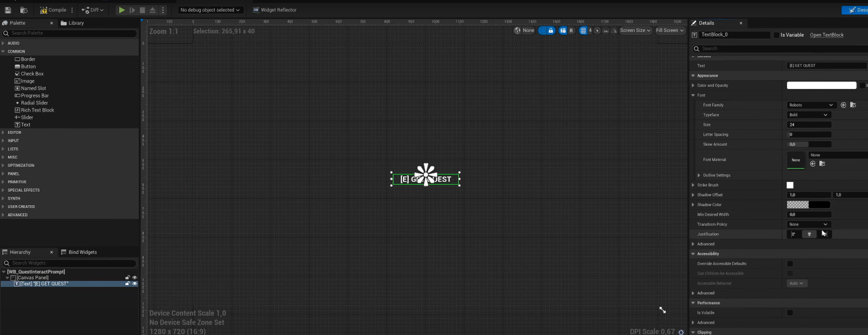Open the DPI Scale settings gear
This screenshot has width=868, height=335.
pos(681,332)
